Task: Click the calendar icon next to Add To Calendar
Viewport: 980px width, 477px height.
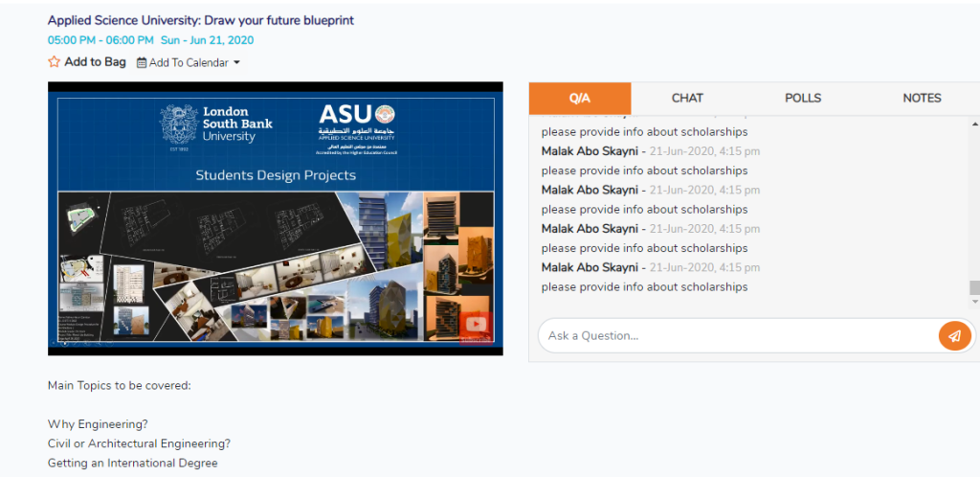Action: coord(142,62)
